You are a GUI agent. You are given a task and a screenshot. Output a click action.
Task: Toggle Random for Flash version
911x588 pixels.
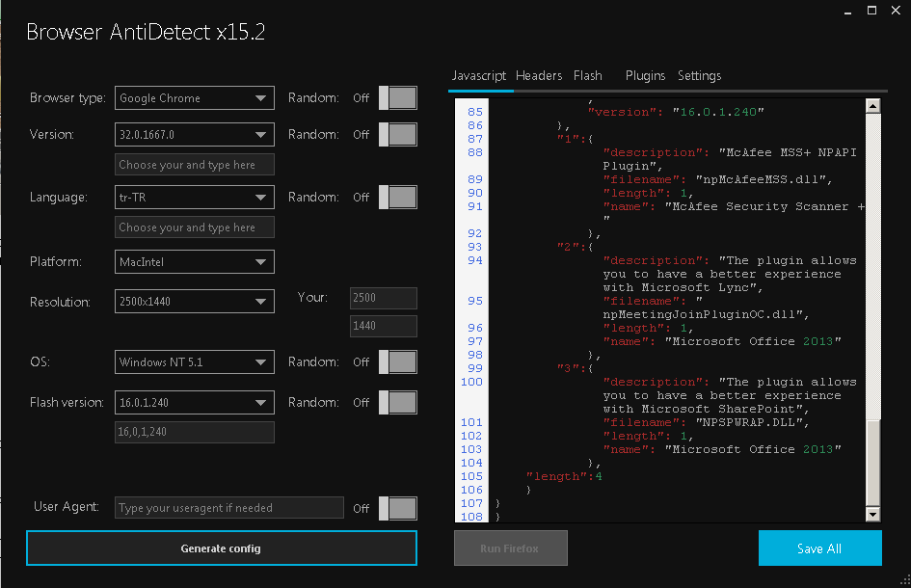coord(396,402)
